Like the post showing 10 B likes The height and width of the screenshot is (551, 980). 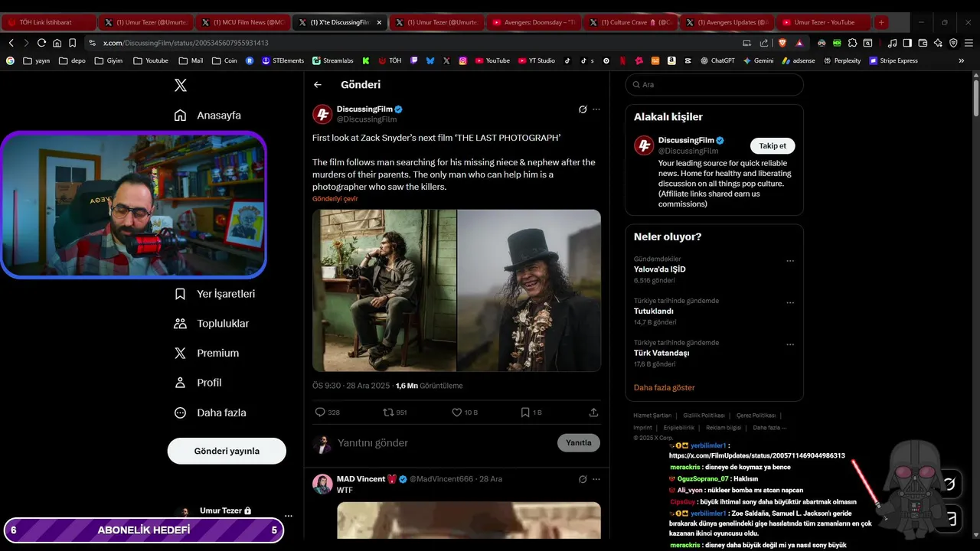coord(457,412)
